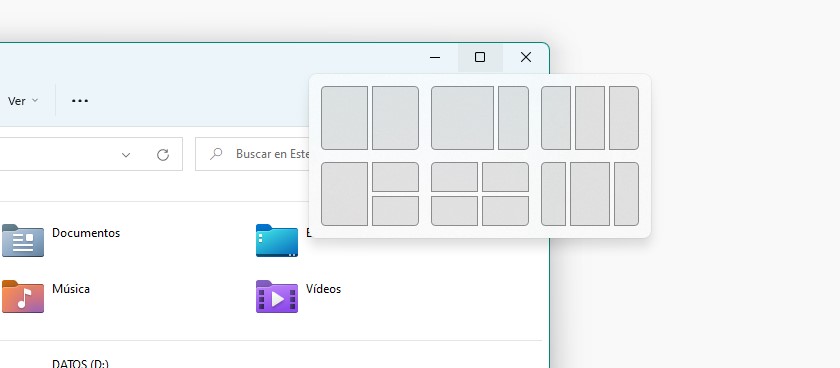Click the maximize window button

pyautogui.click(x=480, y=57)
